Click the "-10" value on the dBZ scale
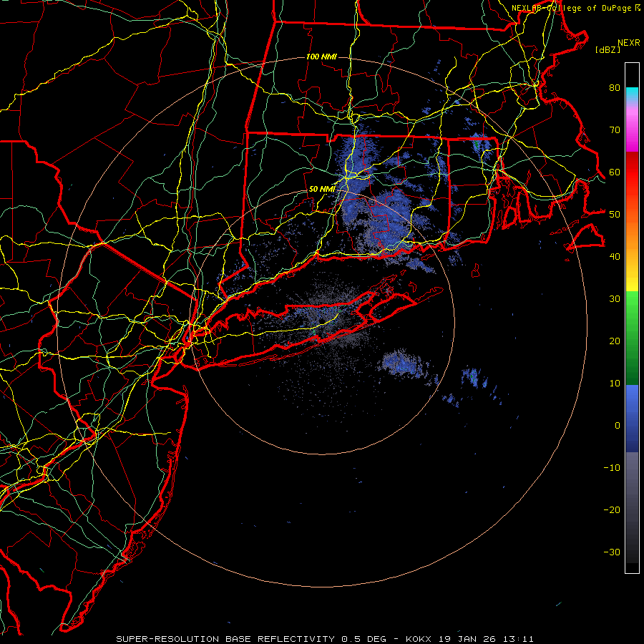 (612, 468)
